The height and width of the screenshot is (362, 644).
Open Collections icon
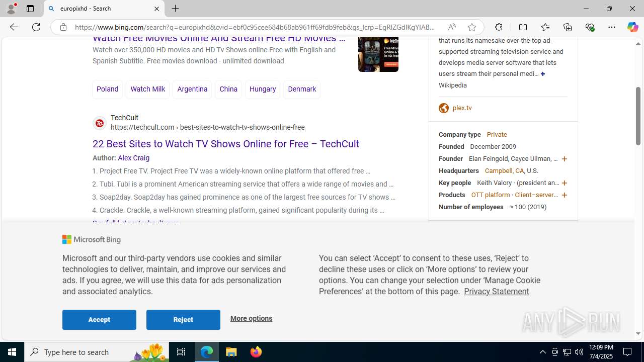click(x=568, y=27)
